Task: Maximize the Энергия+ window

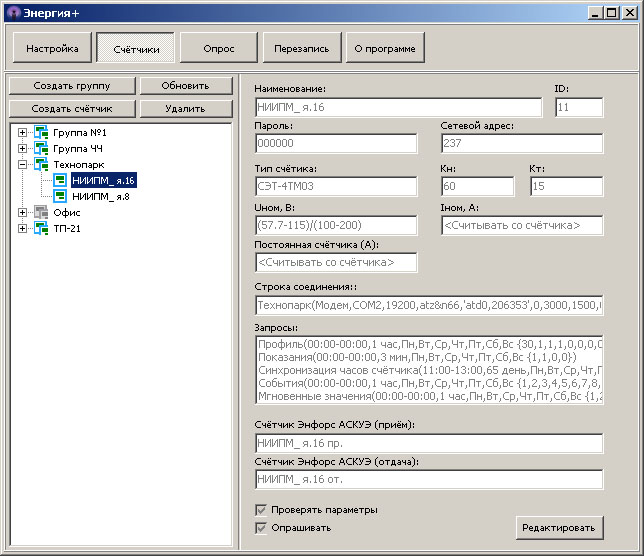Action: [x=611, y=13]
